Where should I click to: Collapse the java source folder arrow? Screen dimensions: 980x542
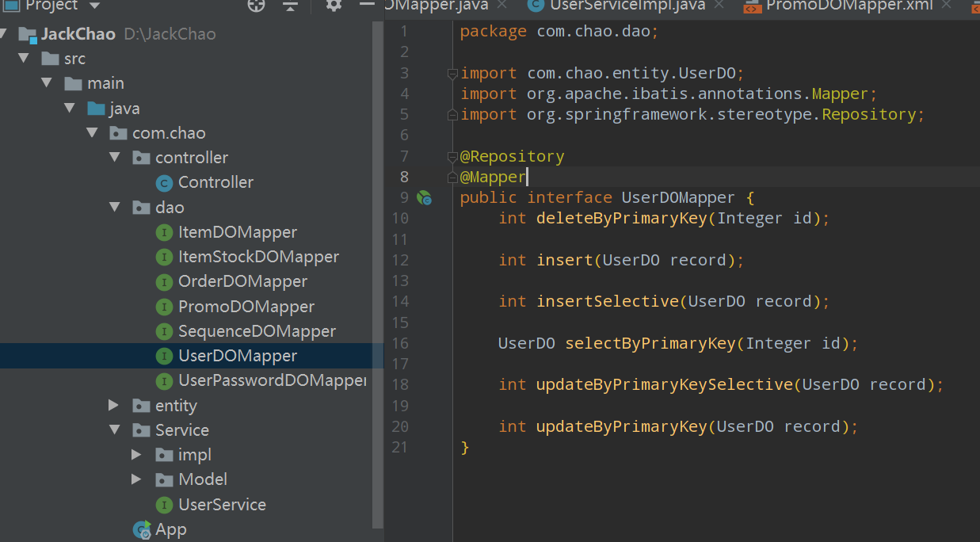pyautogui.click(x=70, y=108)
